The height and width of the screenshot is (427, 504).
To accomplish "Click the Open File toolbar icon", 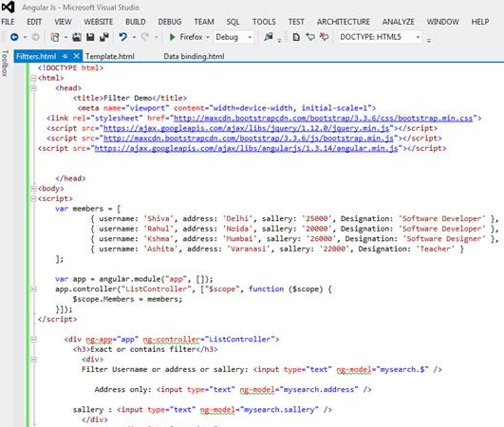I will click(x=77, y=37).
